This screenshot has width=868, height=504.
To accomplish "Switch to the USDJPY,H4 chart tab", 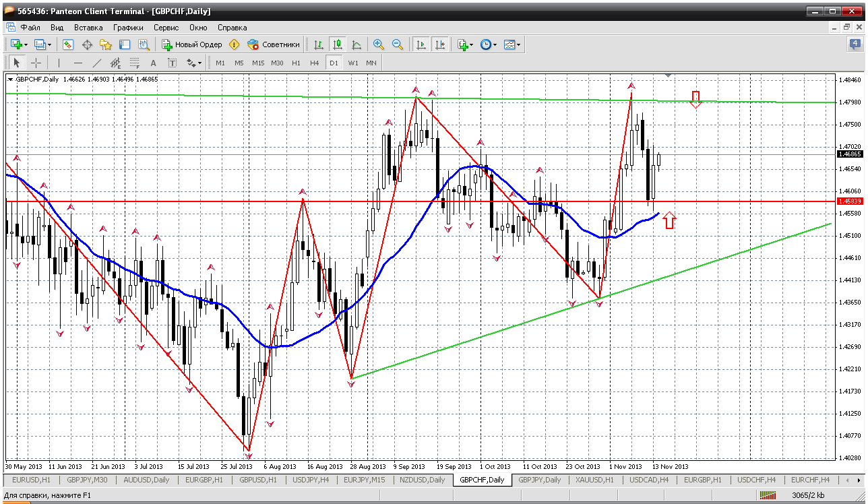I will coord(311,480).
